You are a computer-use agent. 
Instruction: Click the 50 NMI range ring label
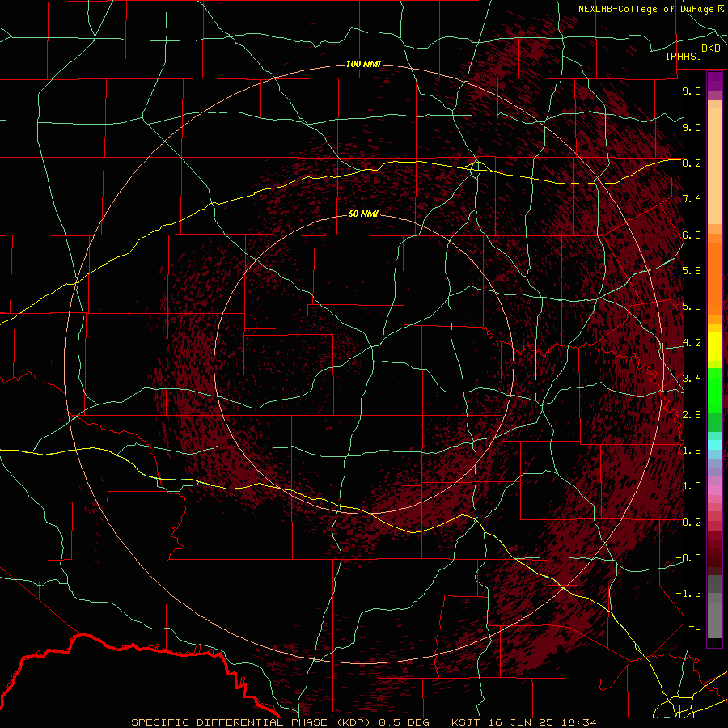click(363, 214)
